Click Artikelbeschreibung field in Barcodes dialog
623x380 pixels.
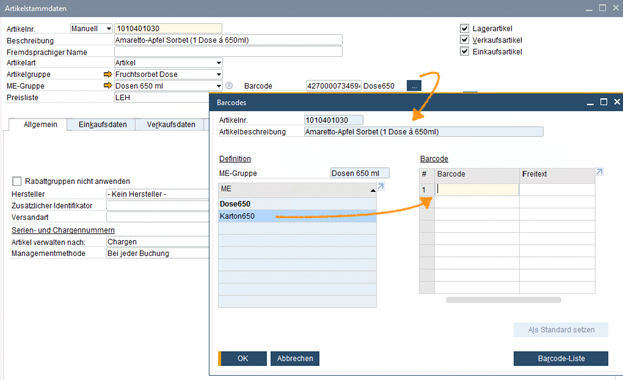coord(424,132)
